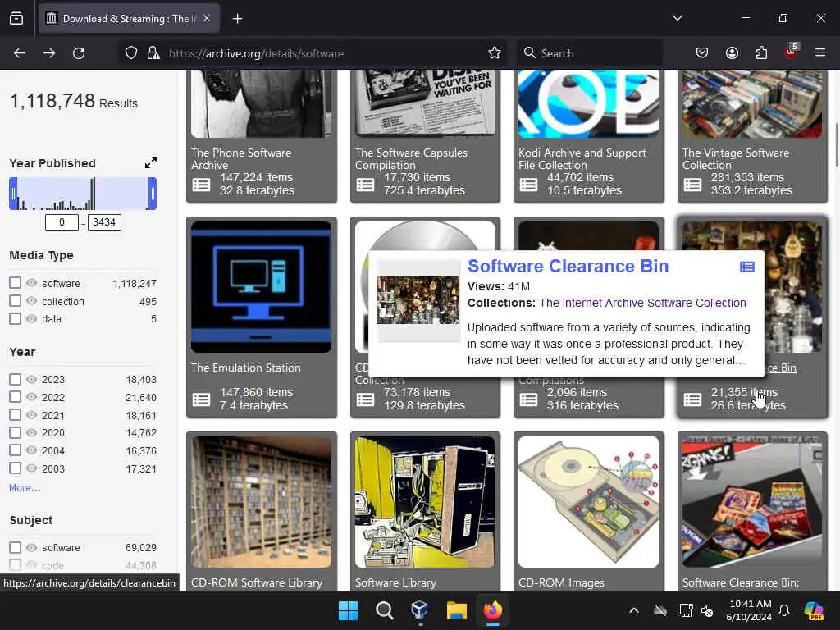Check the 2020 year checkbox

tap(15, 432)
